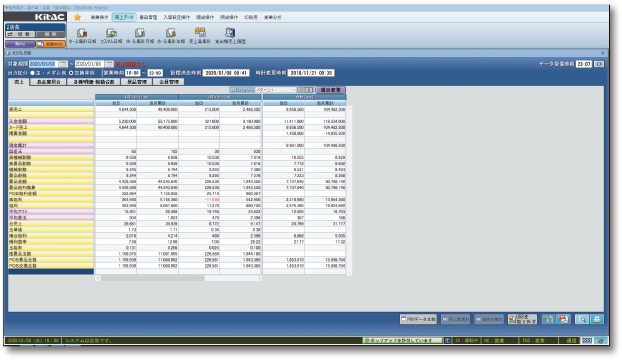Image resolution: width=622 pixels, height=360 pixels.
Task: Open the 売上高集計 chart icon
Action: click(x=200, y=36)
